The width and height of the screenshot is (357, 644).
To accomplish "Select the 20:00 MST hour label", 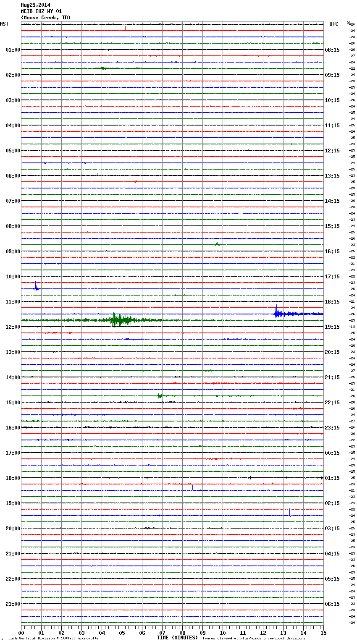I will point(13,529).
